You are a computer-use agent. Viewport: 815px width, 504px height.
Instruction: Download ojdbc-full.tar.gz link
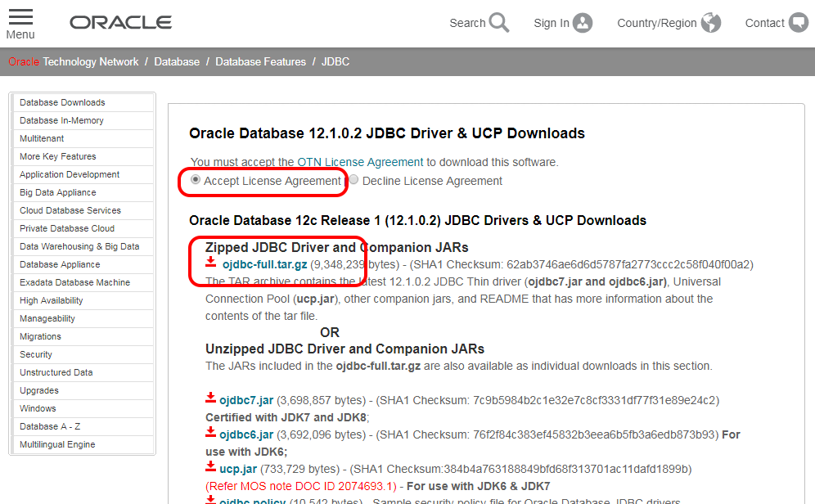pos(264,264)
